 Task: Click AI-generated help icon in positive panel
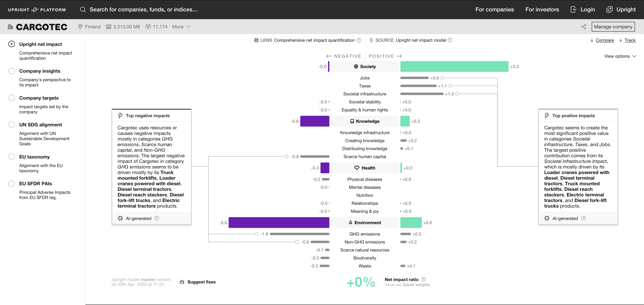pos(583,218)
